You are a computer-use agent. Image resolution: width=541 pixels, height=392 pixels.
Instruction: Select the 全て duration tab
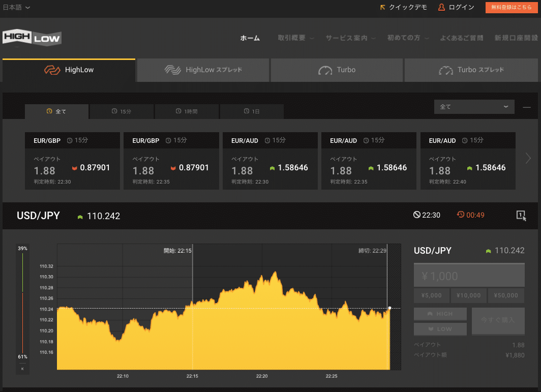pos(56,111)
